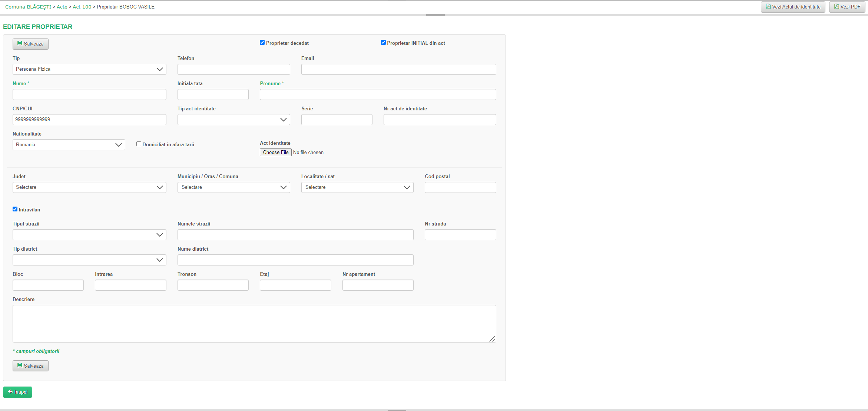Expand the Tip act identitate dropdown
868x411 pixels.
tap(233, 120)
